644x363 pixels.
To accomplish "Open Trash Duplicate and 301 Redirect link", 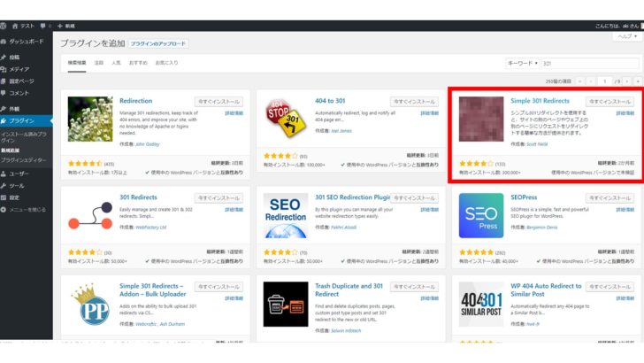I will (x=349, y=290).
